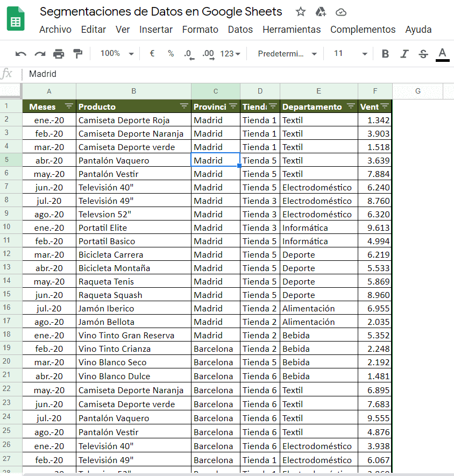Open the Producto column filter
This screenshot has height=476, width=454.
tap(184, 106)
